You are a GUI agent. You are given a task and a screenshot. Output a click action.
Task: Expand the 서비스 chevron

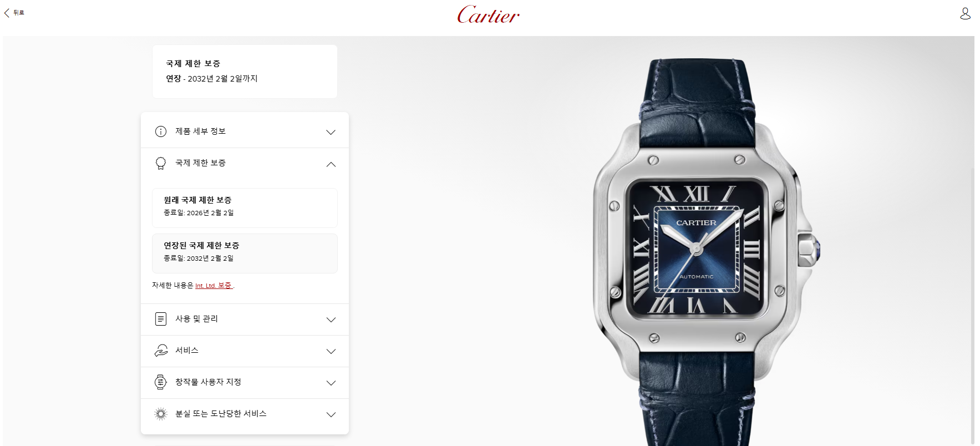pos(331,351)
